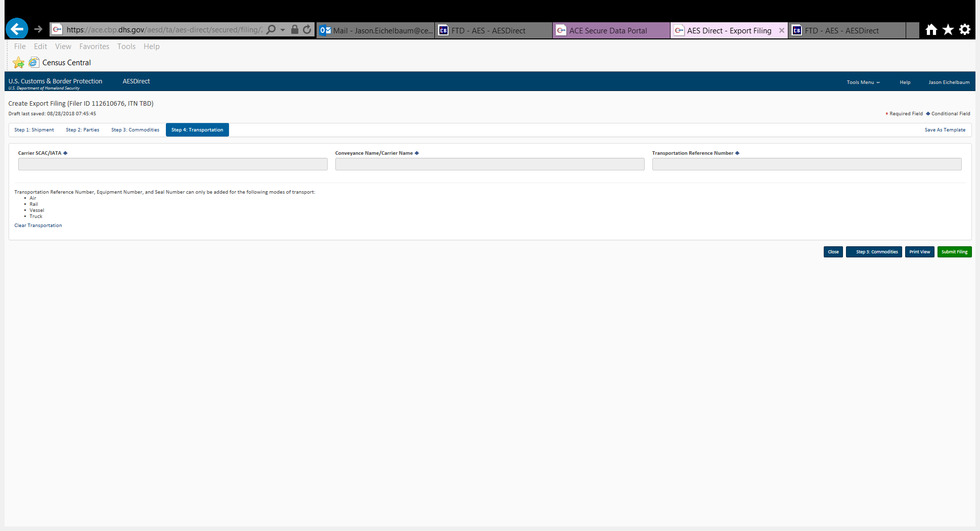The height and width of the screenshot is (531, 980).
Task: Click the browser back arrow button
Action: click(x=17, y=29)
